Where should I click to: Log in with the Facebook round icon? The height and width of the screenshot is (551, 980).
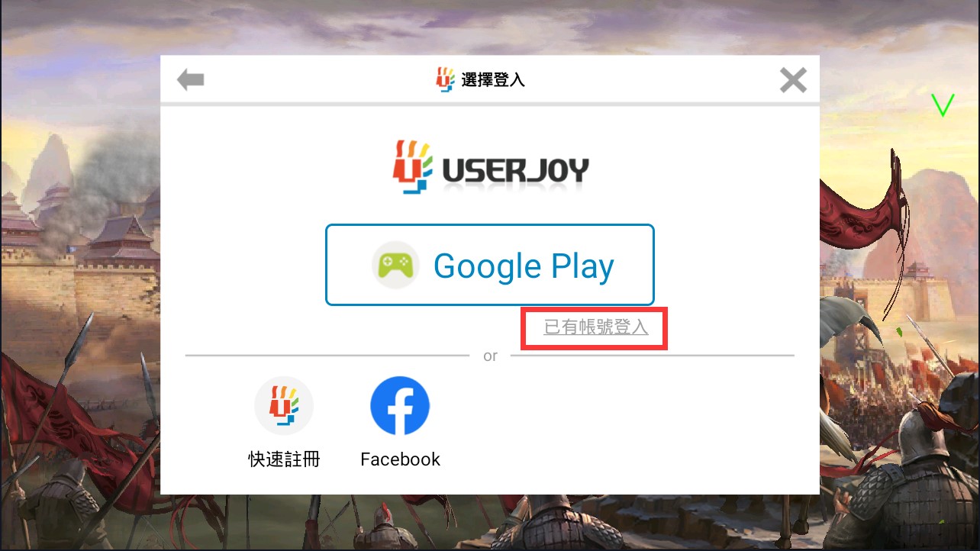pyautogui.click(x=400, y=405)
